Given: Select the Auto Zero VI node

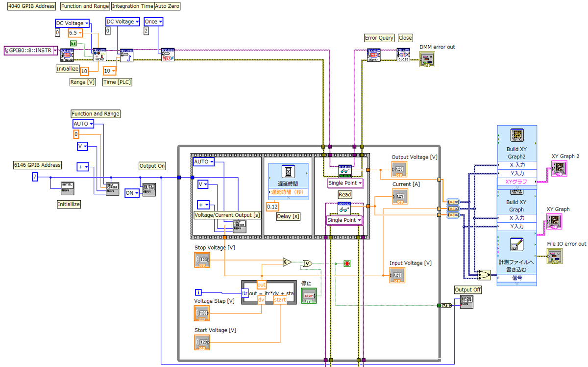Looking at the screenshot, I should point(168,55).
